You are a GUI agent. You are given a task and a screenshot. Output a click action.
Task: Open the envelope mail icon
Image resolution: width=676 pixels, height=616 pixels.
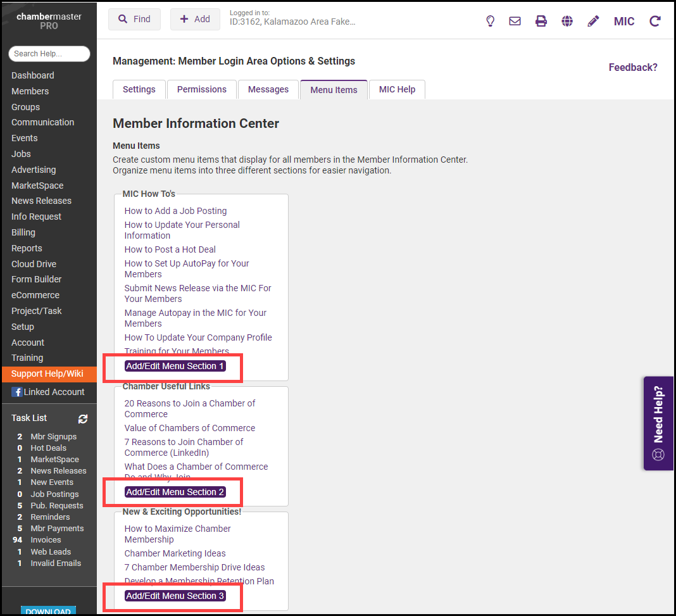click(x=515, y=21)
